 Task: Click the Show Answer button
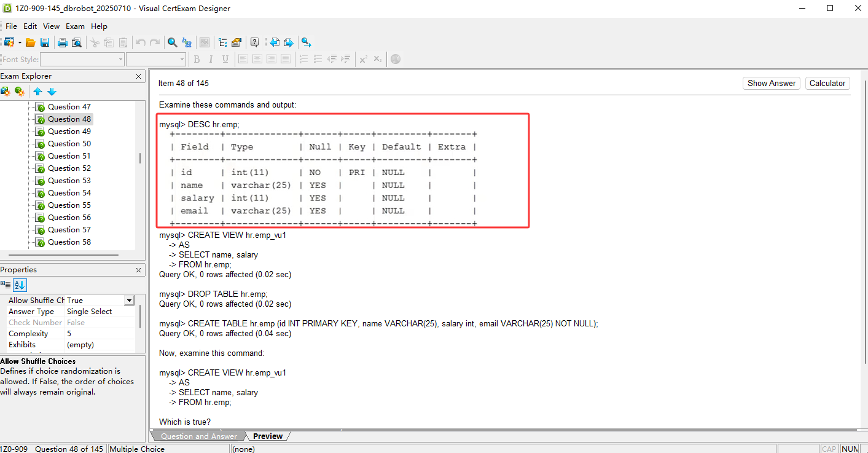click(771, 83)
